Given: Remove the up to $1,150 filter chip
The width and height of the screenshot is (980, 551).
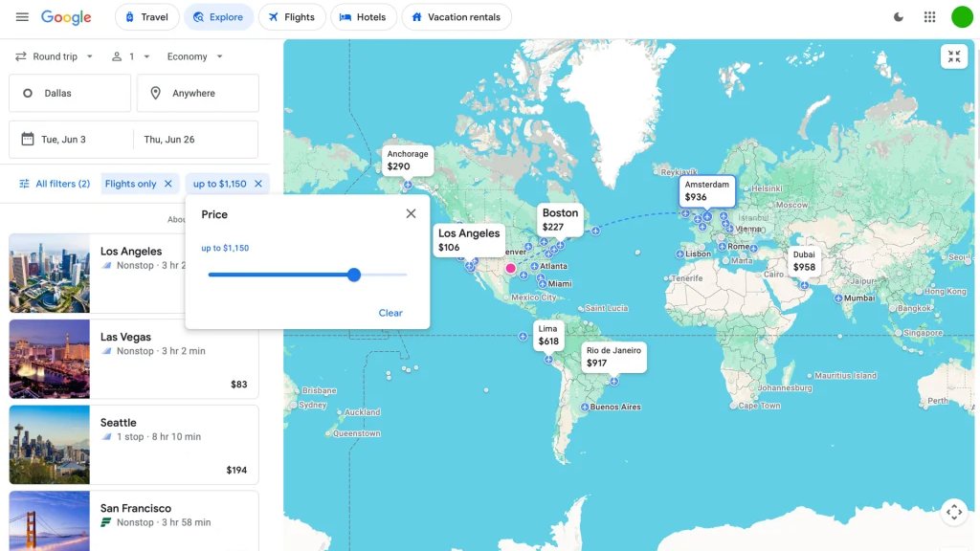Looking at the screenshot, I should (x=258, y=183).
